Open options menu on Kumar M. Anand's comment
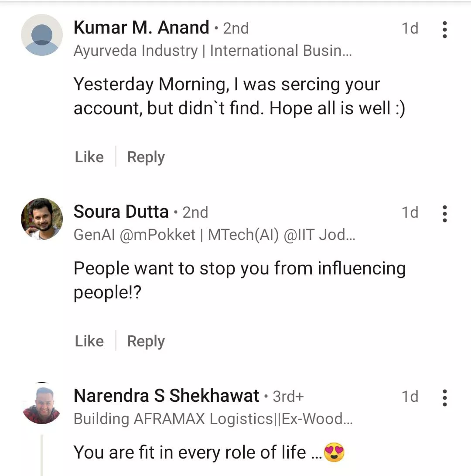Viewport: 471px width, 476px height. (x=444, y=29)
